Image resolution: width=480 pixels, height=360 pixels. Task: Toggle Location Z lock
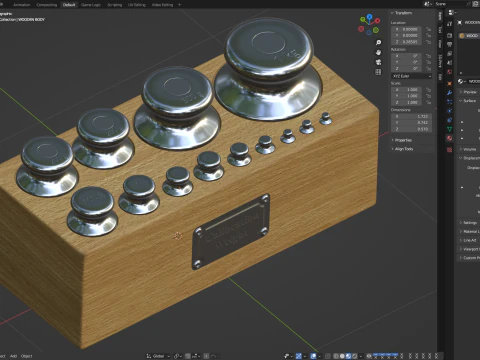tap(429, 42)
